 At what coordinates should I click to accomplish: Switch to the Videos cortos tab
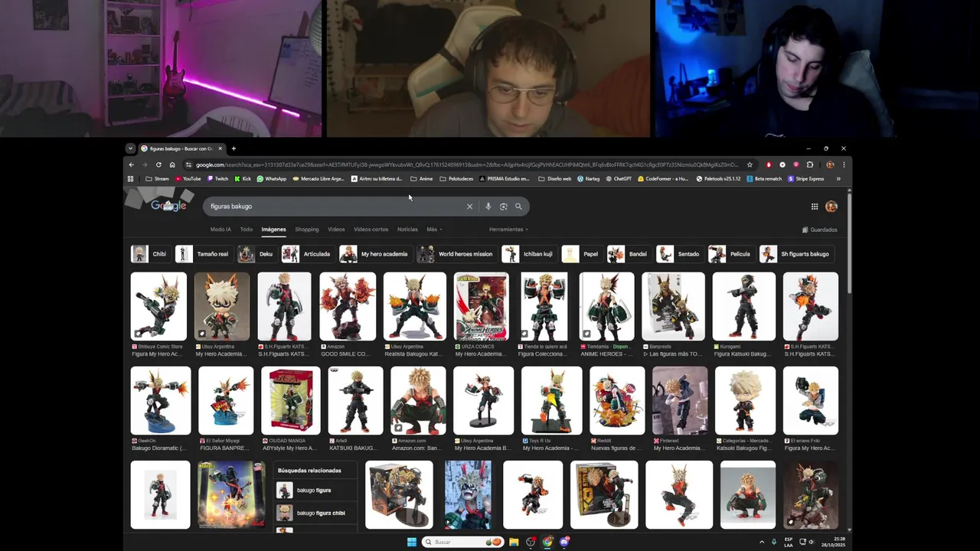[x=371, y=230]
